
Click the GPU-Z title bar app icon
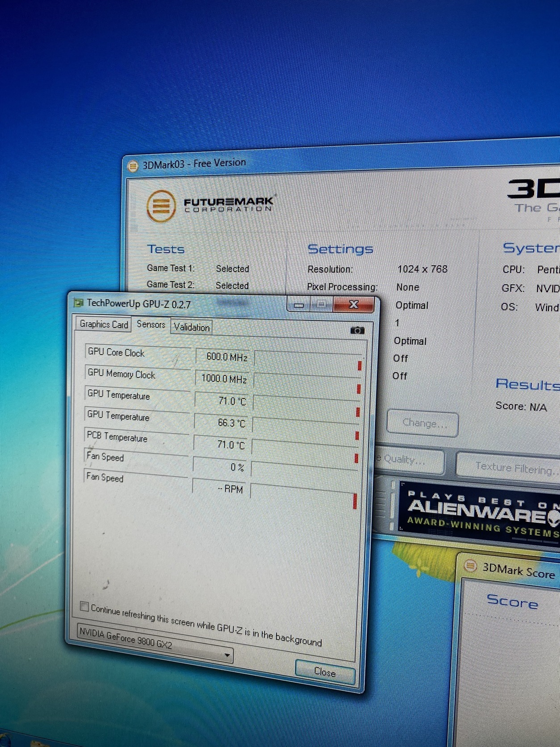[79, 302]
